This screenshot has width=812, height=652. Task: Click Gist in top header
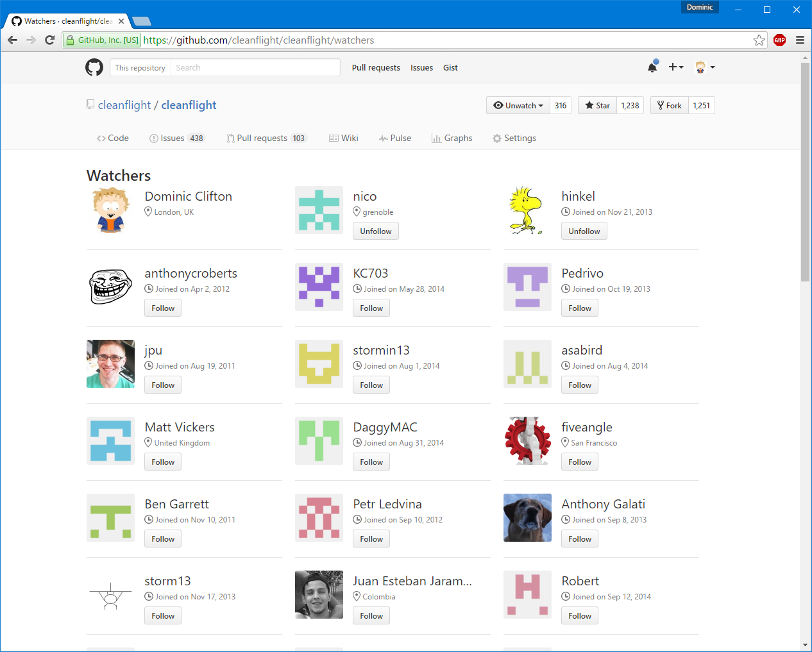click(x=450, y=67)
